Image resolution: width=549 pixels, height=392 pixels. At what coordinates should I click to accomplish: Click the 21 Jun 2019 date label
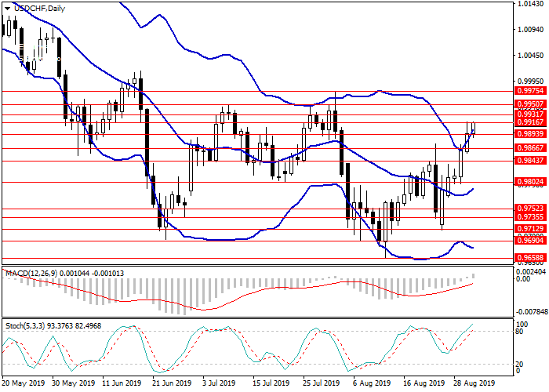tap(170, 384)
